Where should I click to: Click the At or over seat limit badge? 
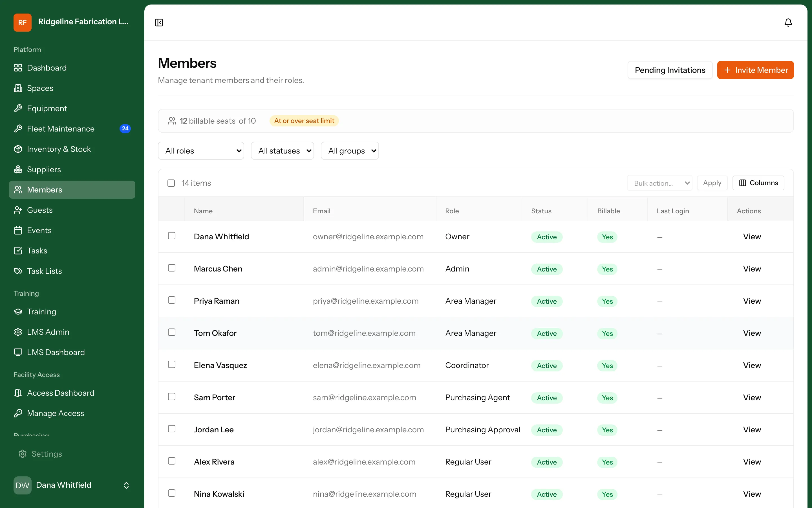[304, 121]
